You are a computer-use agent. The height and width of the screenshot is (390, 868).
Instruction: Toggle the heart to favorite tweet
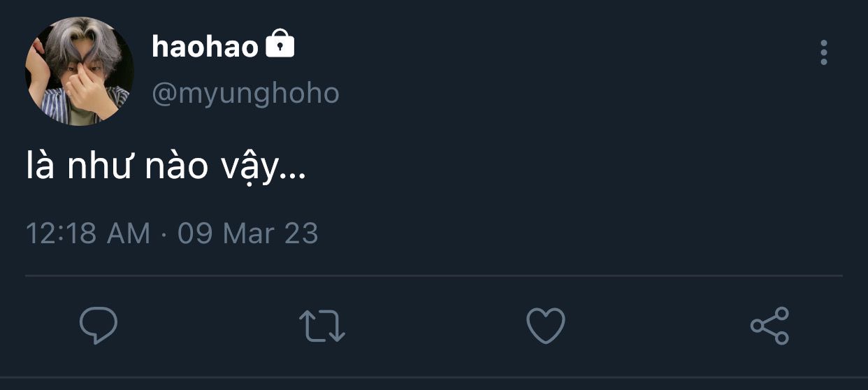click(545, 326)
